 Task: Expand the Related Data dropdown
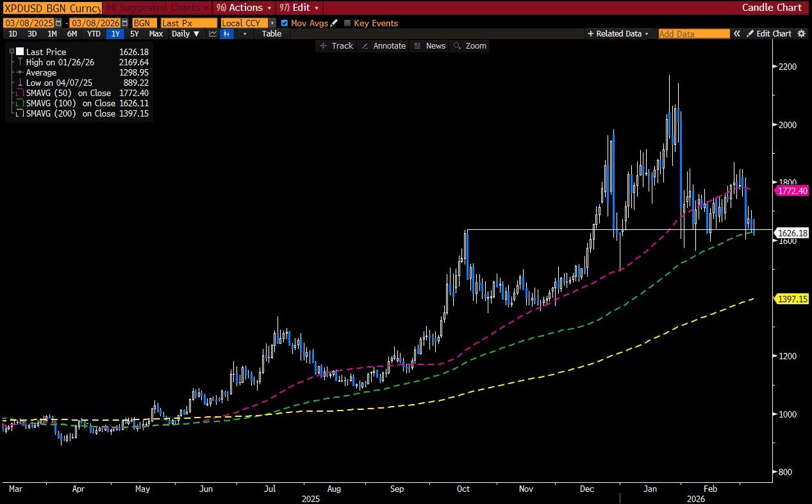coord(618,34)
